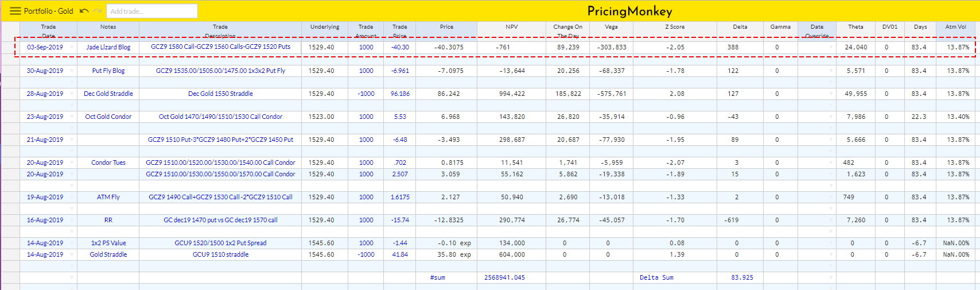Screen dimensions: 980x290
Task: Select Oct Gold 1470/1490/1510/1530 Call Condor description
Action: (x=220, y=117)
